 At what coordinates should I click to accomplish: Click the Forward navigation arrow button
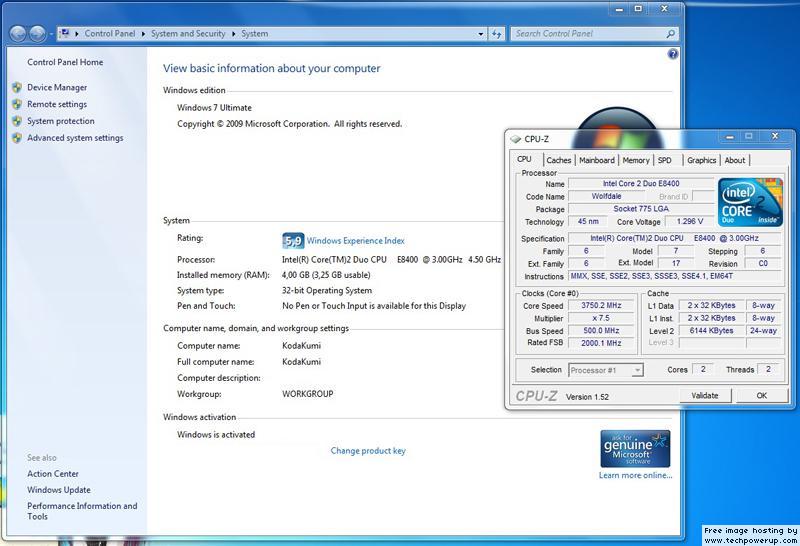[37, 34]
